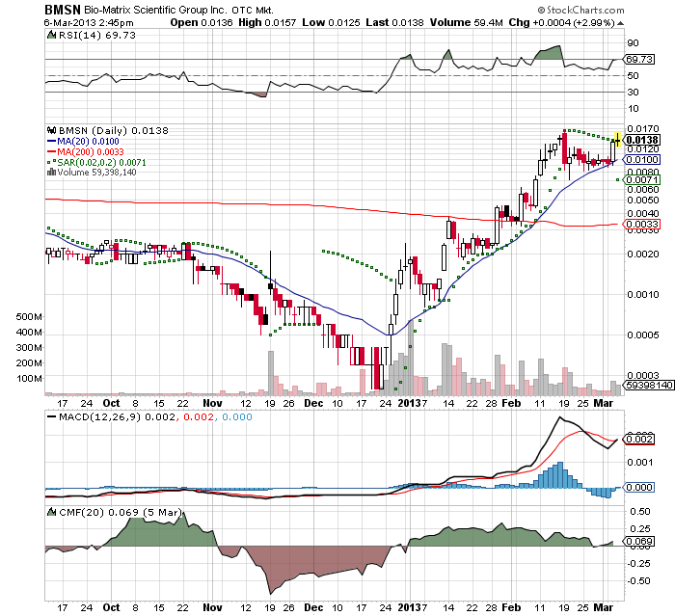Click the green 0.0071 SAR price tag
Viewport: 675px width, 616px height.
(x=642, y=180)
